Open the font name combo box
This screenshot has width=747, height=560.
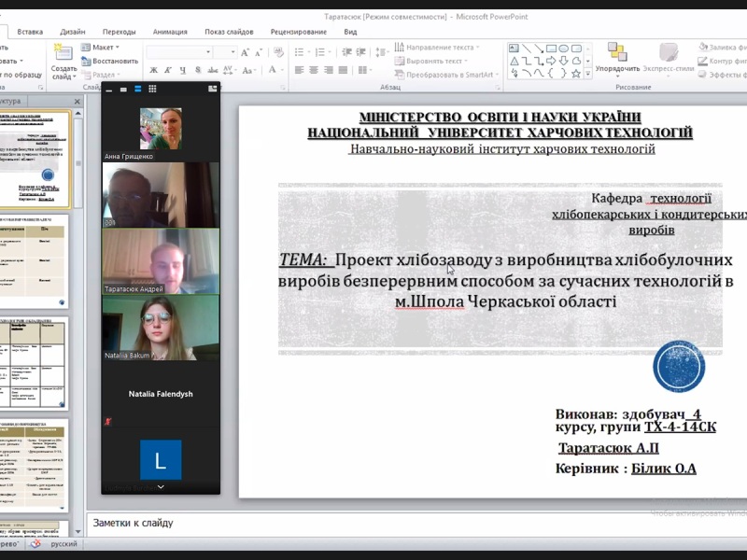[177, 52]
